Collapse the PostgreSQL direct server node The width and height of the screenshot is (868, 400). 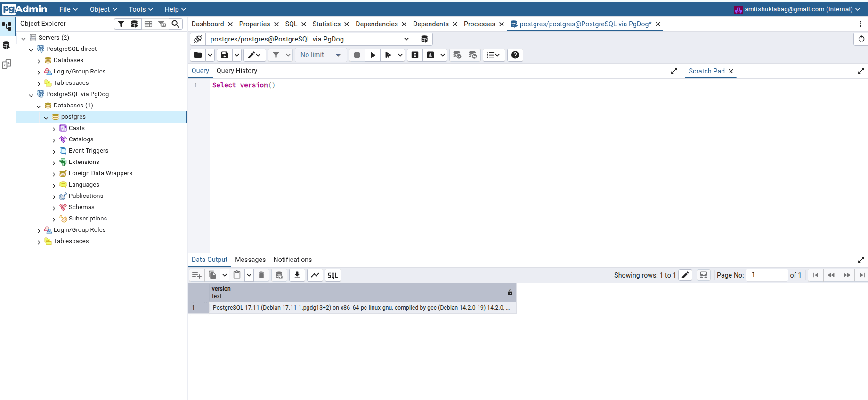pyautogui.click(x=31, y=49)
